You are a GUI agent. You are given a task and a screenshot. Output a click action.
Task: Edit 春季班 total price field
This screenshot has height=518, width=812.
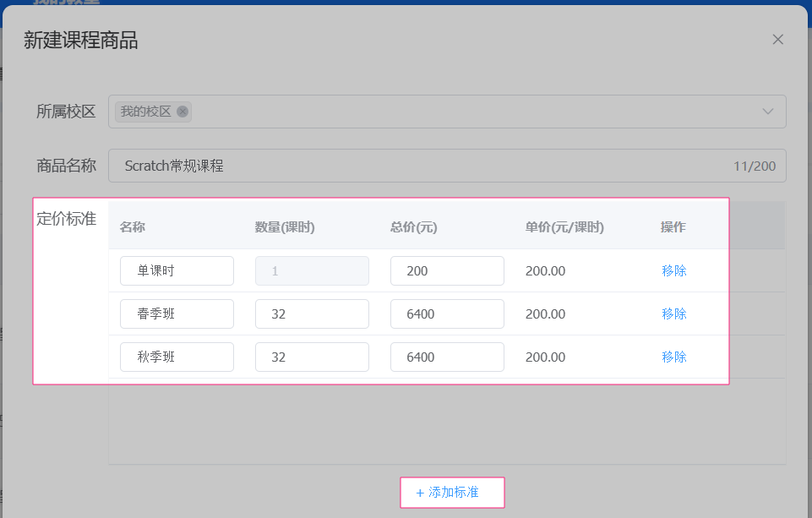(447, 314)
